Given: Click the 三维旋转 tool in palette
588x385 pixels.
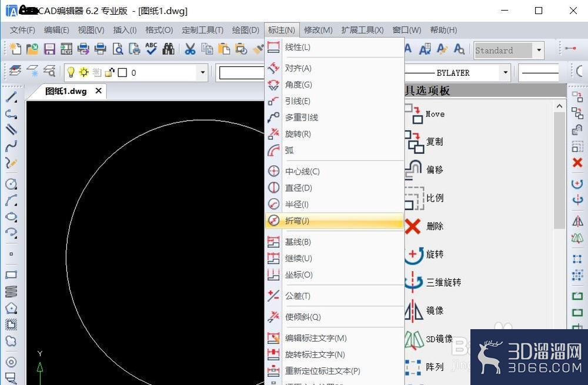Looking at the screenshot, I should (x=414, y=282).
